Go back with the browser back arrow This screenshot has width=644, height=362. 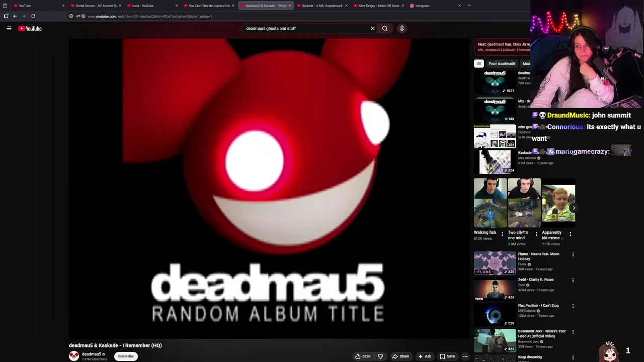point(15,16)
